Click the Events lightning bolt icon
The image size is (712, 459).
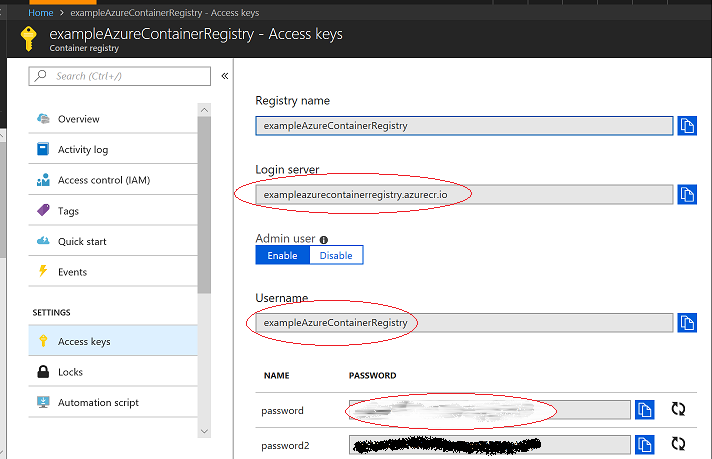pos(43,271)
